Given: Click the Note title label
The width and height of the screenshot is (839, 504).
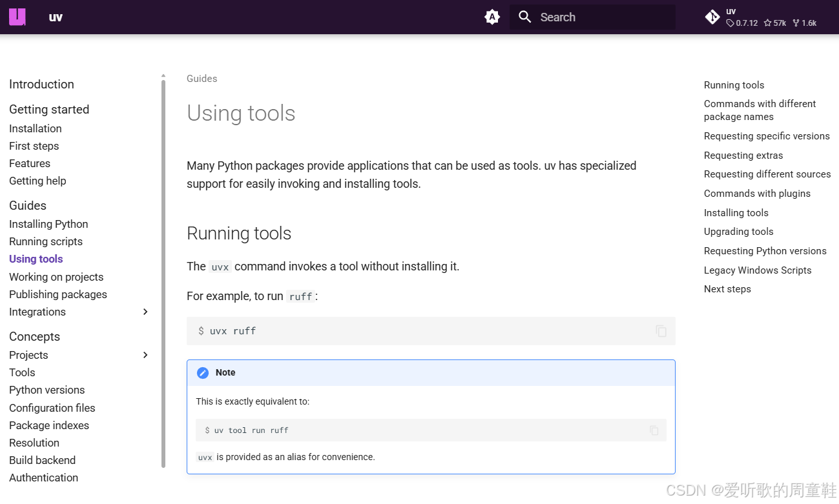Looking at the screenshot, I should click(225, 373).
